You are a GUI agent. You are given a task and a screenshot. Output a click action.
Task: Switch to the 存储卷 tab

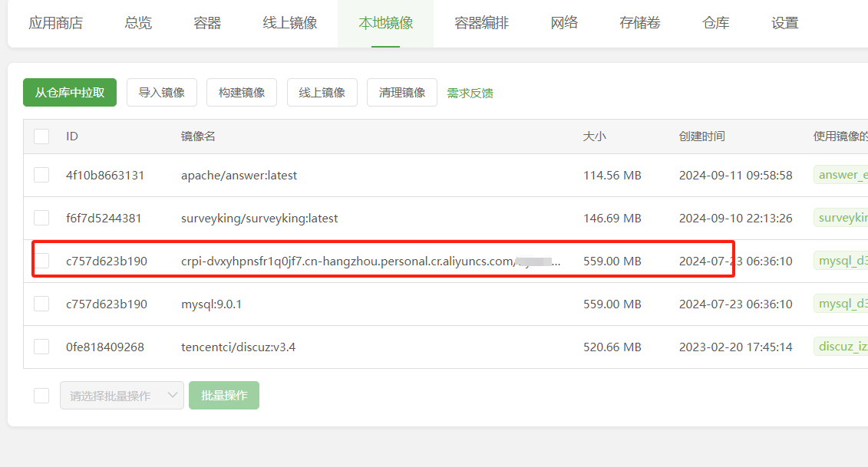click(639, 23)
